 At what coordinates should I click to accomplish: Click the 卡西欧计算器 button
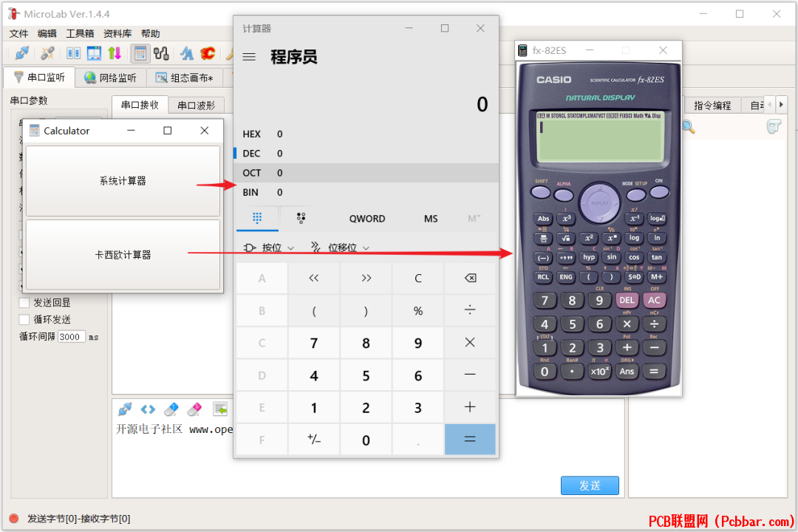[x=123, y=254]
